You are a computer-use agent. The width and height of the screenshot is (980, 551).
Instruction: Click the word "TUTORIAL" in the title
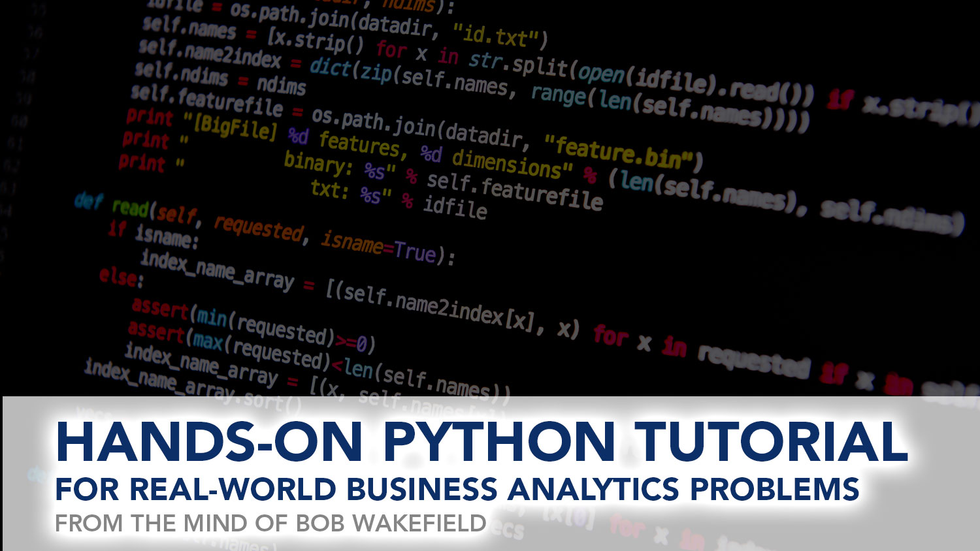(773, 442)
